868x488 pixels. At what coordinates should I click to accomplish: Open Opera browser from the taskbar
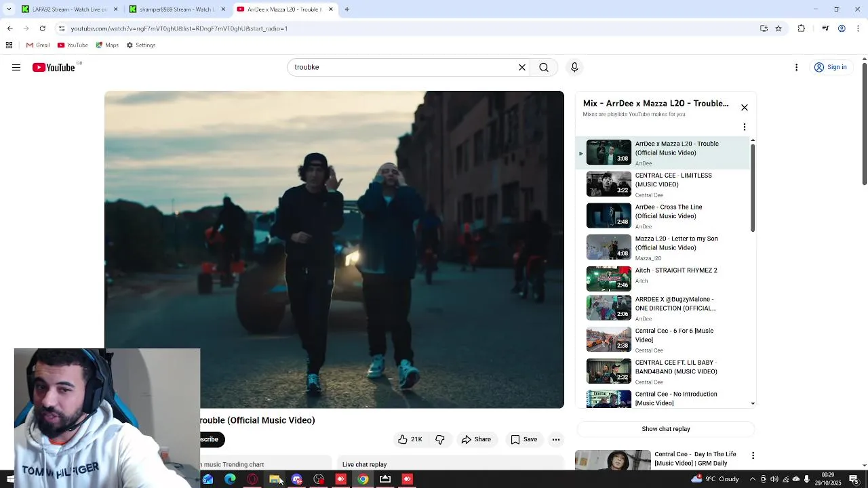tap(252, 479)
